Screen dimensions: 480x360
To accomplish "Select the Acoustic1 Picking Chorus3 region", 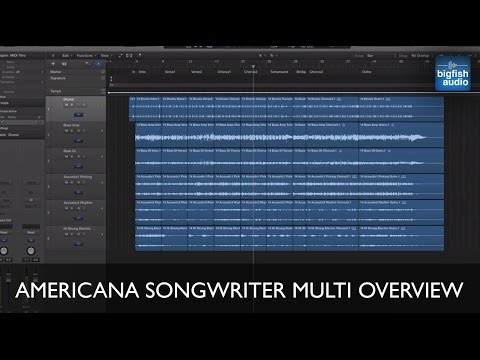I will tap(332, 186).
